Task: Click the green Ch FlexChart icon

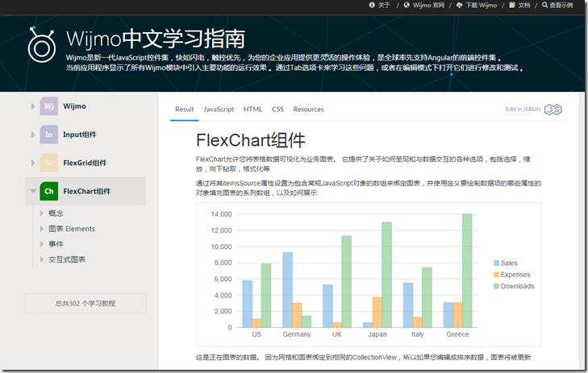Action: tap(48, 191)
